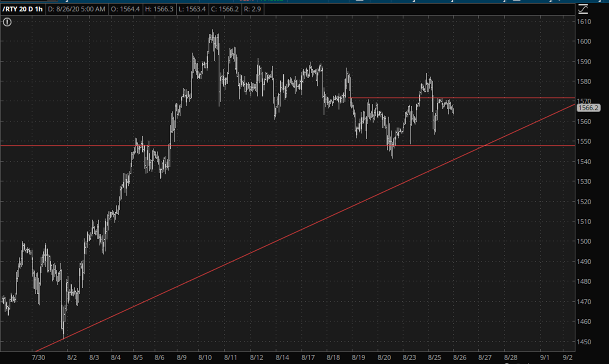The height and width of the screenshot is (364, 609).
Task: Click the 1600 label on price axis
Action: 583,42
